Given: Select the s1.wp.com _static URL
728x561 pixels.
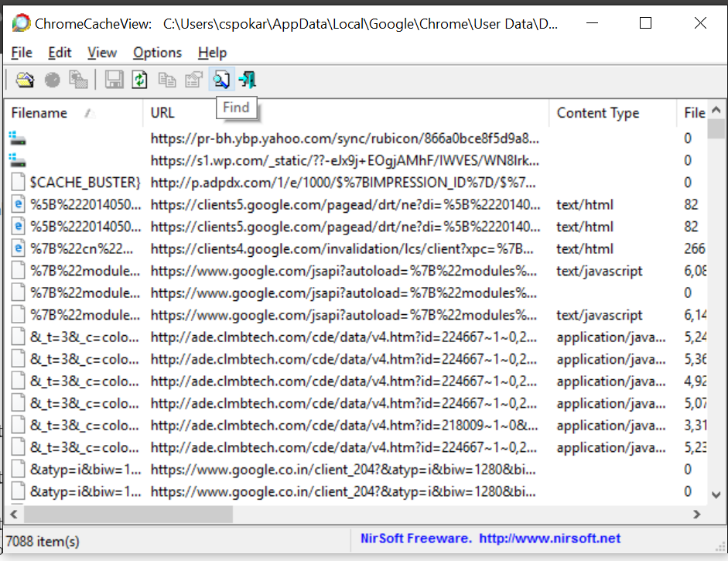Looking at the screenshot, I should (x=345, y=161).
